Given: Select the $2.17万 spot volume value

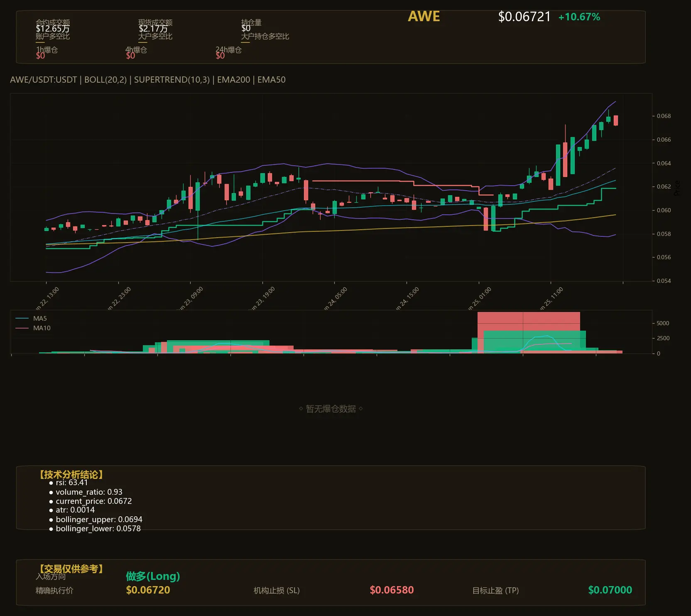Looking at the screenshot, I should (153, 29).
